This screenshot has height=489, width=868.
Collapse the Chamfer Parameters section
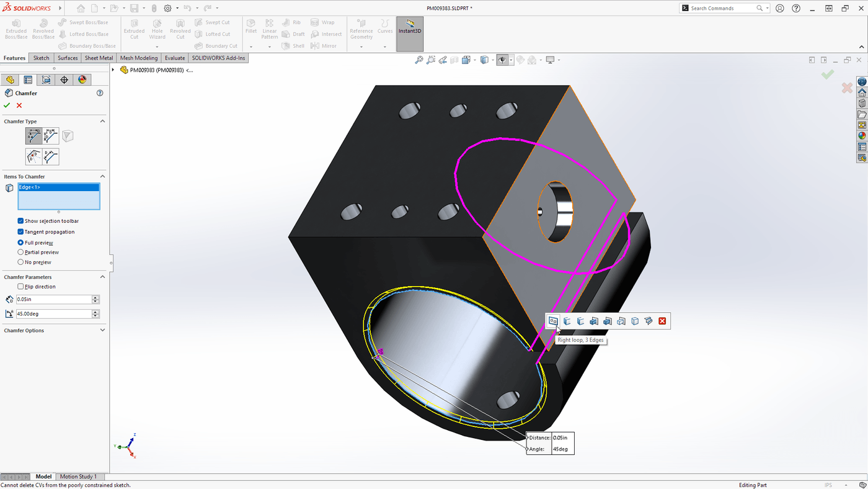pyautogui.click(x=102, y=277)
